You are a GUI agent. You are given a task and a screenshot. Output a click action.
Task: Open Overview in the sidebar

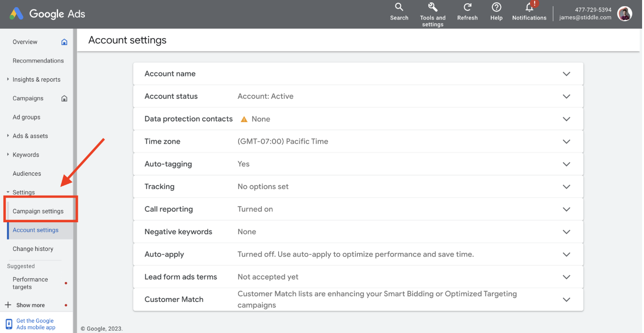pos(25,42)
